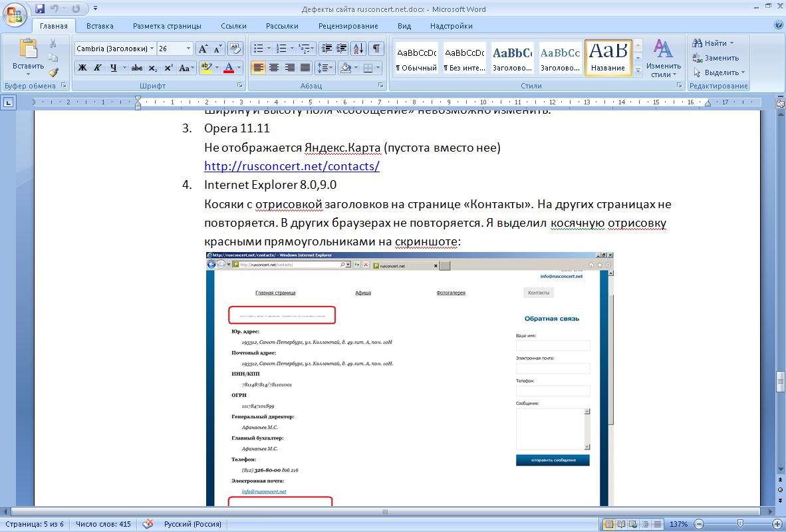Increase font size with the grow font button
786x532 pixels.
203,49
